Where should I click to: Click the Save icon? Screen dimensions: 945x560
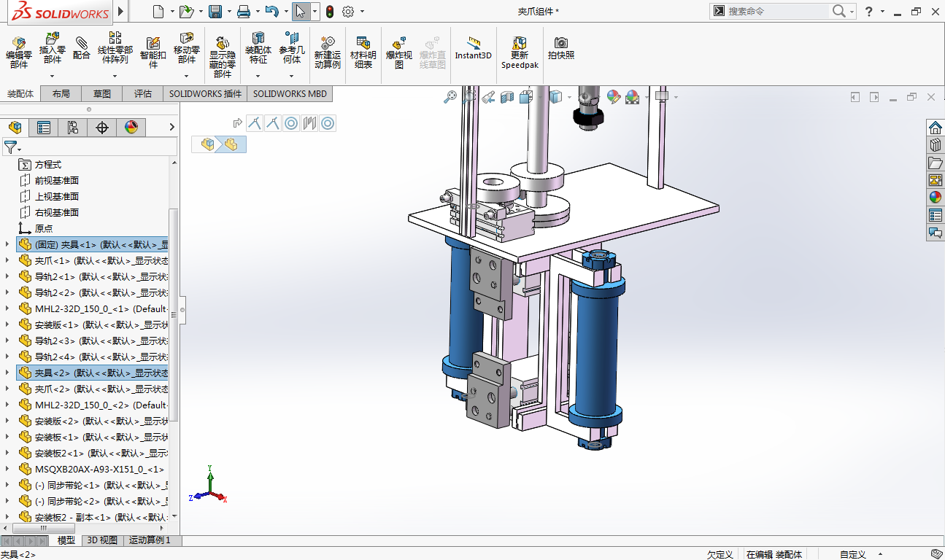(x=215, y=11)
